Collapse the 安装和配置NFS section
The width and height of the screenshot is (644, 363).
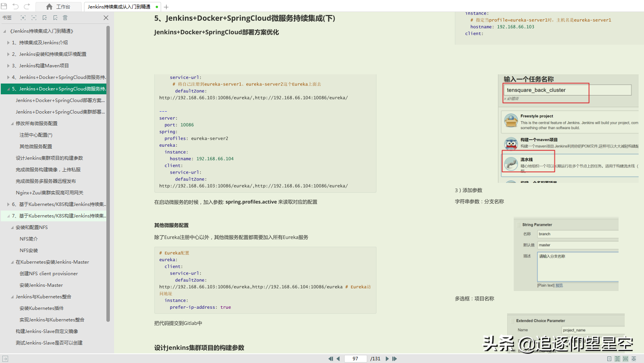12,228
